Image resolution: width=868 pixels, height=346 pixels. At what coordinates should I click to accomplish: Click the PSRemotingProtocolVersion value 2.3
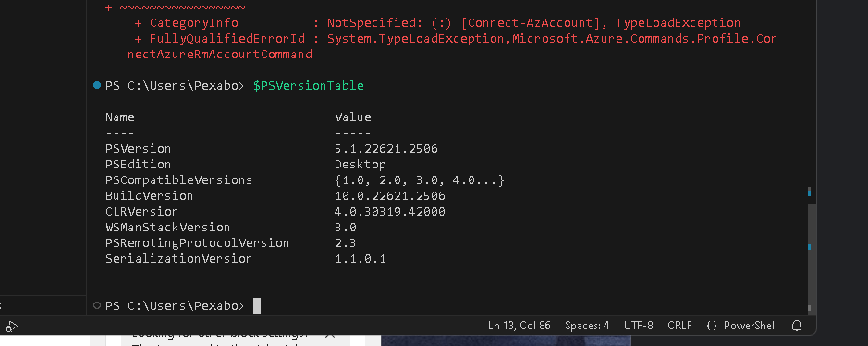point(346,243)
